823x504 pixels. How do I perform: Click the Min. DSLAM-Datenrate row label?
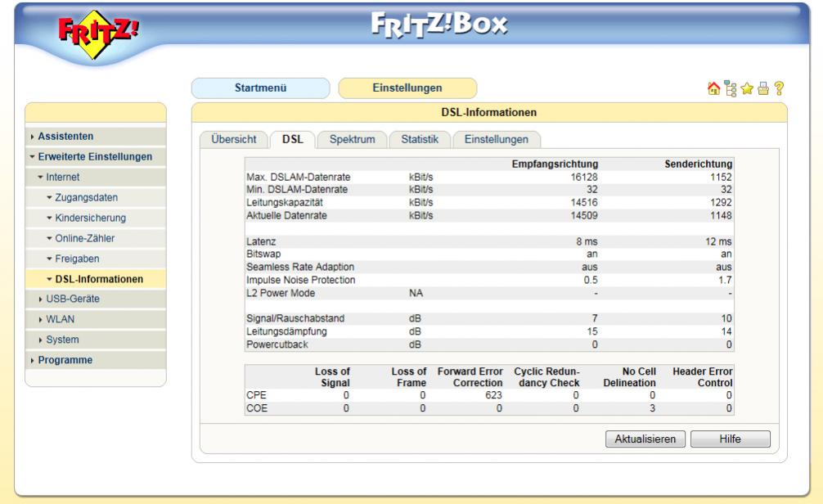(297, 190)
